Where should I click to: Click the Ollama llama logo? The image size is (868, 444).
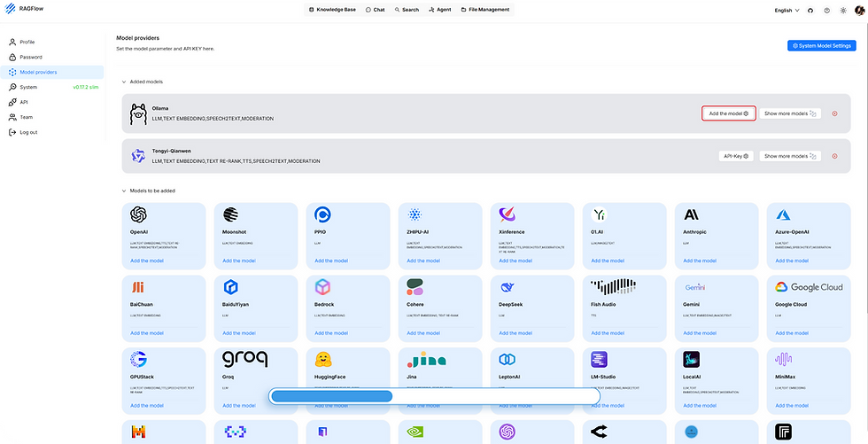pos(138,113)
